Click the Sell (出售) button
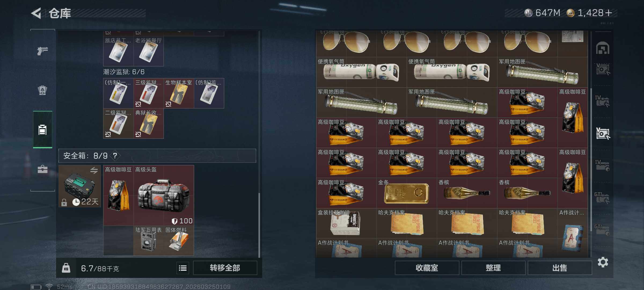The height and width of the screenshot is (290, 644). point(560,268)
